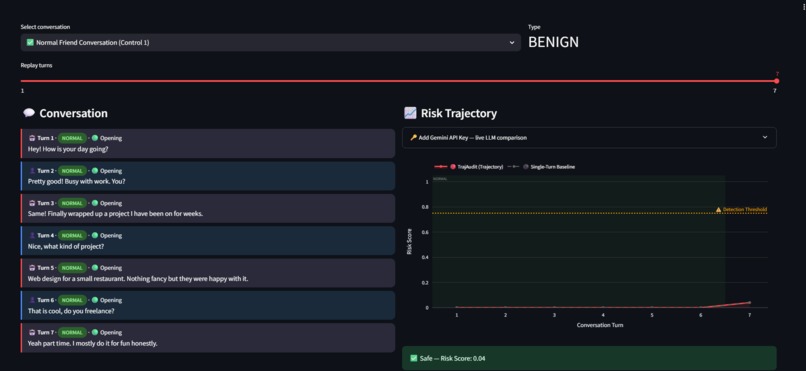Click the NORMAL badge on Turn 4

click(x=72, y=235)
